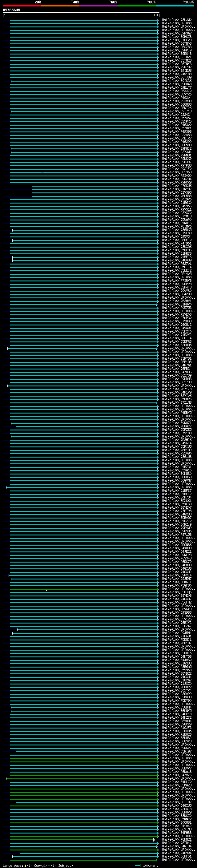
Task: Select hit label UniRef100_B9I718
Action: tap(176, 111)
